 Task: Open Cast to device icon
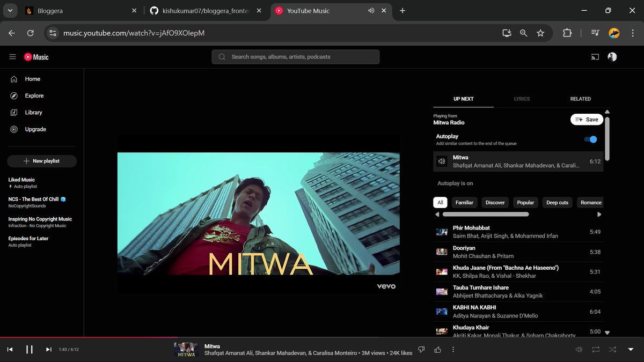coord(595,57)
